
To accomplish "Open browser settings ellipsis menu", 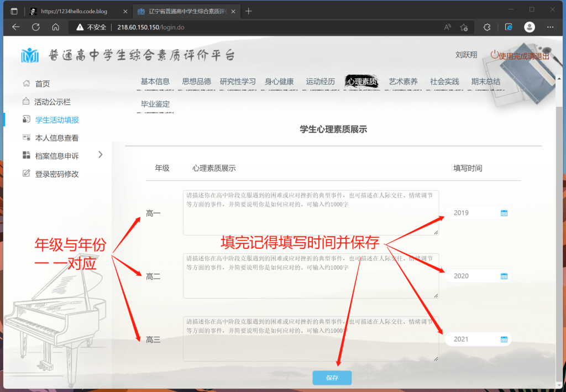I will (550, 27).
